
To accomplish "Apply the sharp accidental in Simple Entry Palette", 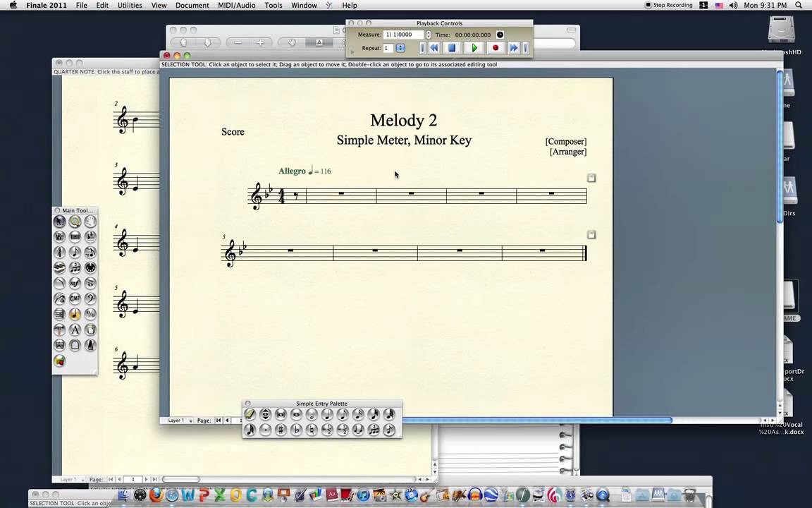I will point(281,430).
